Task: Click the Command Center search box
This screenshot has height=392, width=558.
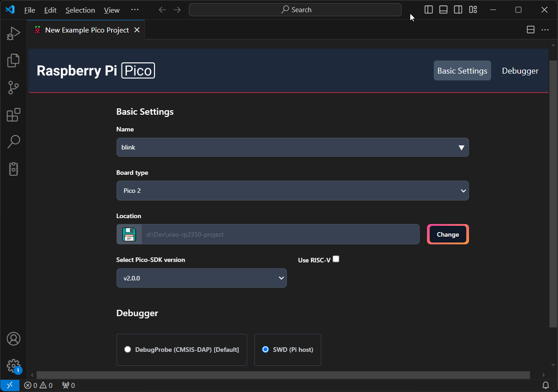Action: (295, 9)
